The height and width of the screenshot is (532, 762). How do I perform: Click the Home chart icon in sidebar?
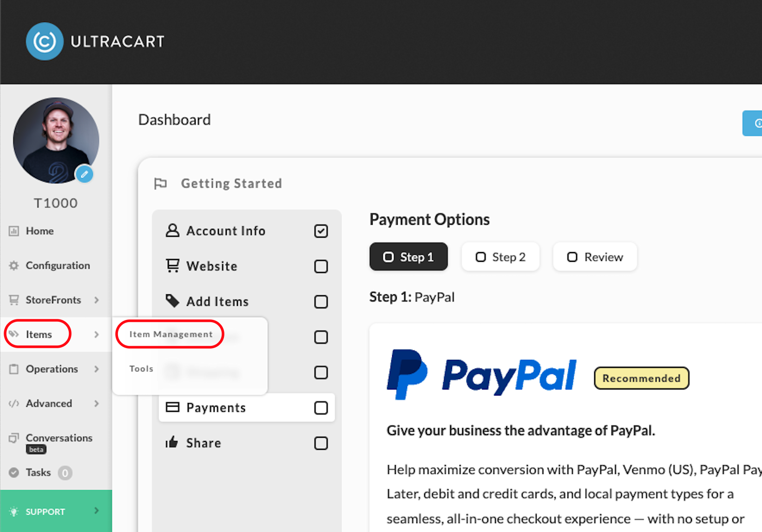click(x=14, y=231)
